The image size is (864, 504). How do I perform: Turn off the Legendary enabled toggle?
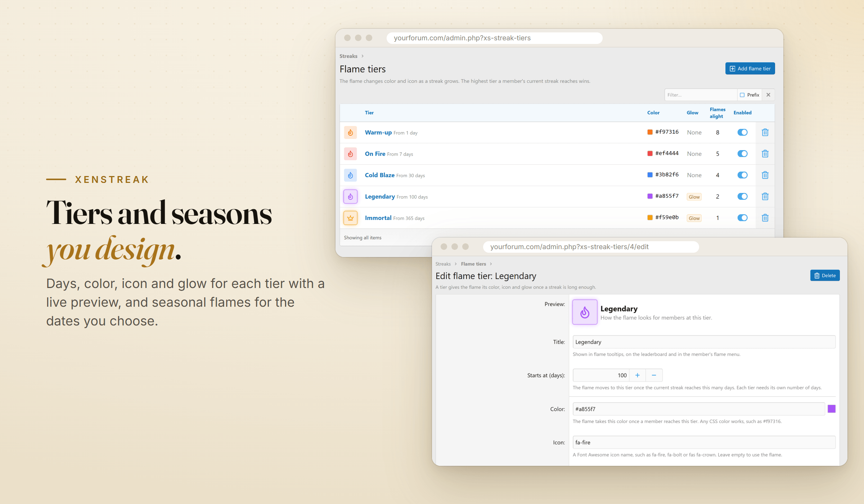[742, 197]
